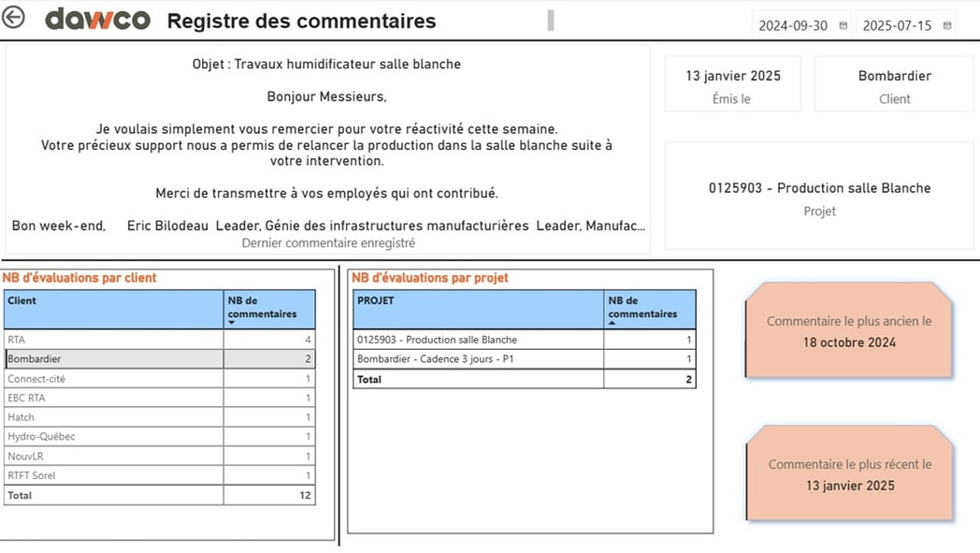This screenshot has height=553, width=980.
Task: Select the Connect-cité client row
Action: (x=159, y=378)
